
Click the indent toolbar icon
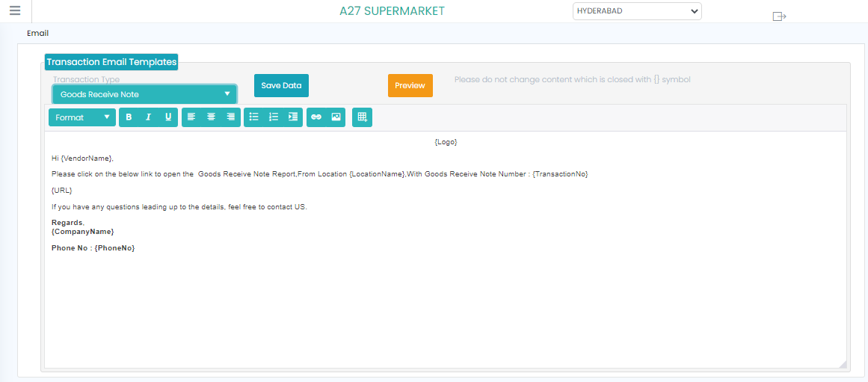(293, 117)
